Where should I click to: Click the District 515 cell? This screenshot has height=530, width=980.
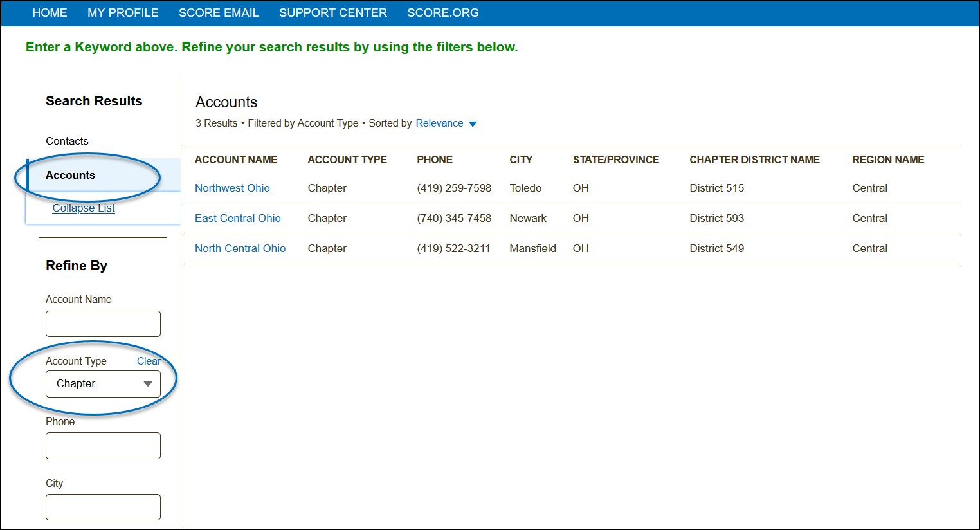[716, 188]
